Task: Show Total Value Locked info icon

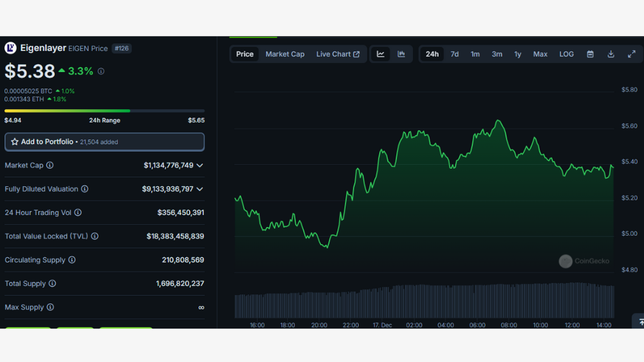Action: [95, 236]
